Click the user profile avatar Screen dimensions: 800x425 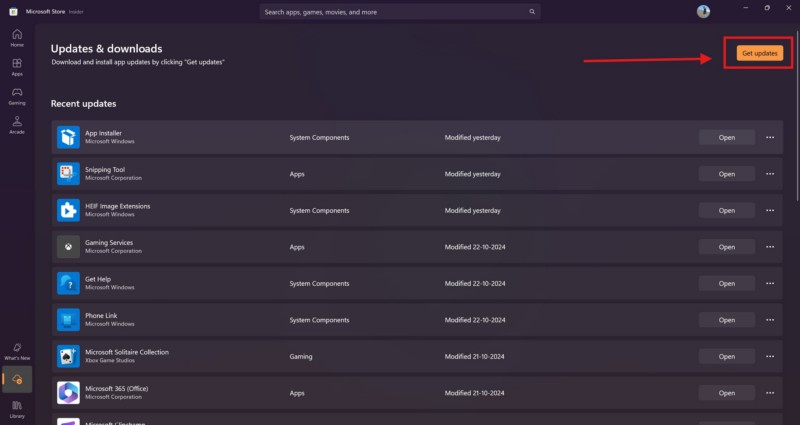tap(703, 11)
